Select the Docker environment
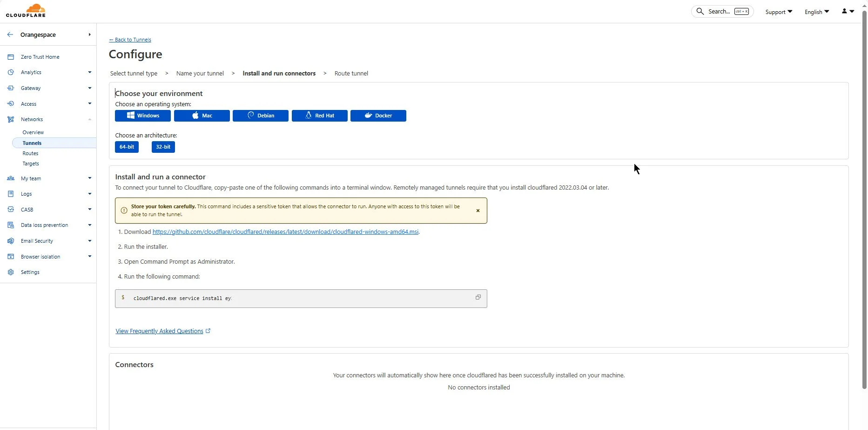 click(378, 116)
